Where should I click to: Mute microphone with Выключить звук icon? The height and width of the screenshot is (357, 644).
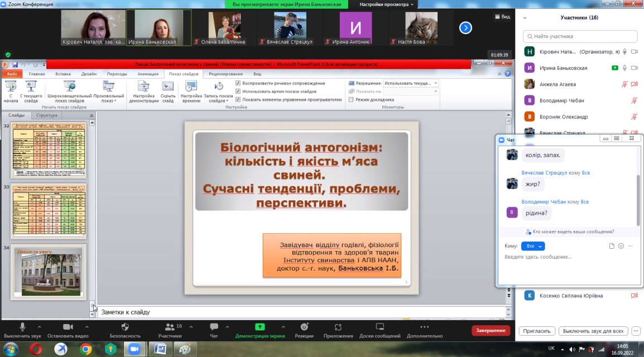click(22, 327)
